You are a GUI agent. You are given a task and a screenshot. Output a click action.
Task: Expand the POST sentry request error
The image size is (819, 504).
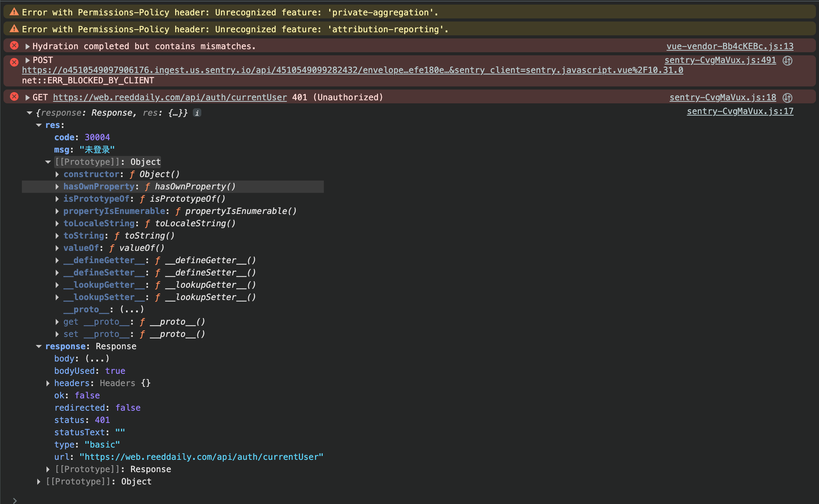(x=28, y=60)
